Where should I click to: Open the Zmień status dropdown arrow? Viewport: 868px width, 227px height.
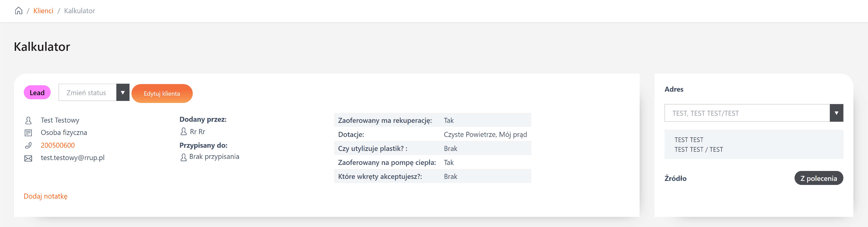(x=123, y=93)
